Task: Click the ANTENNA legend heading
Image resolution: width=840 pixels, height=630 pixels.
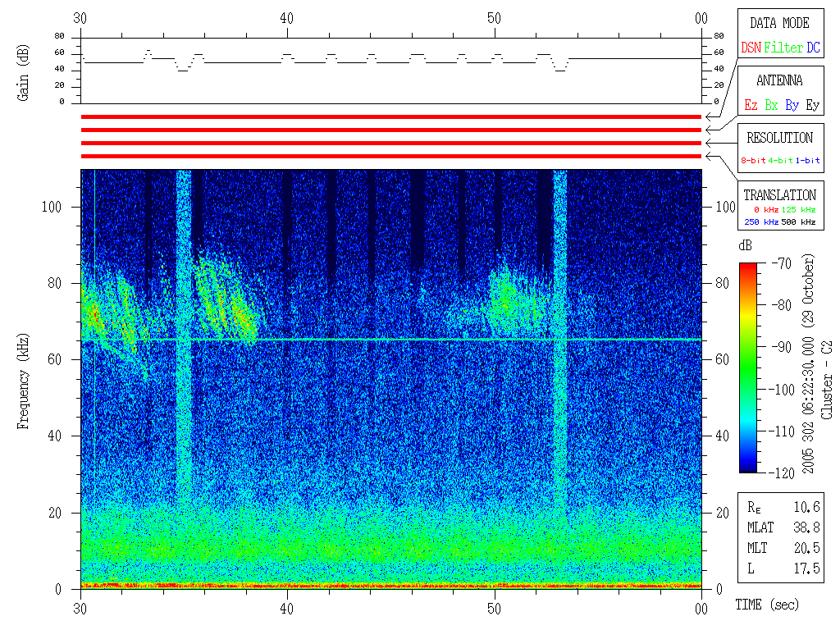Action: coord(779,80)
